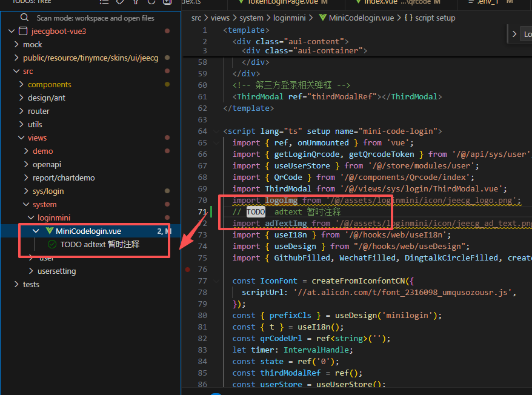Collapse the loginmini folder

[54, 217]
